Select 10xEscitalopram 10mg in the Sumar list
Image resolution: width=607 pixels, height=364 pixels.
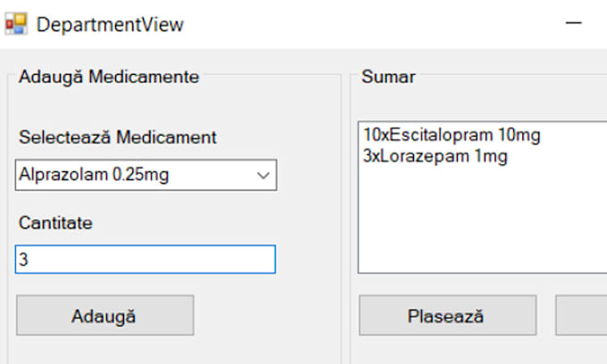tap(452, 136)
